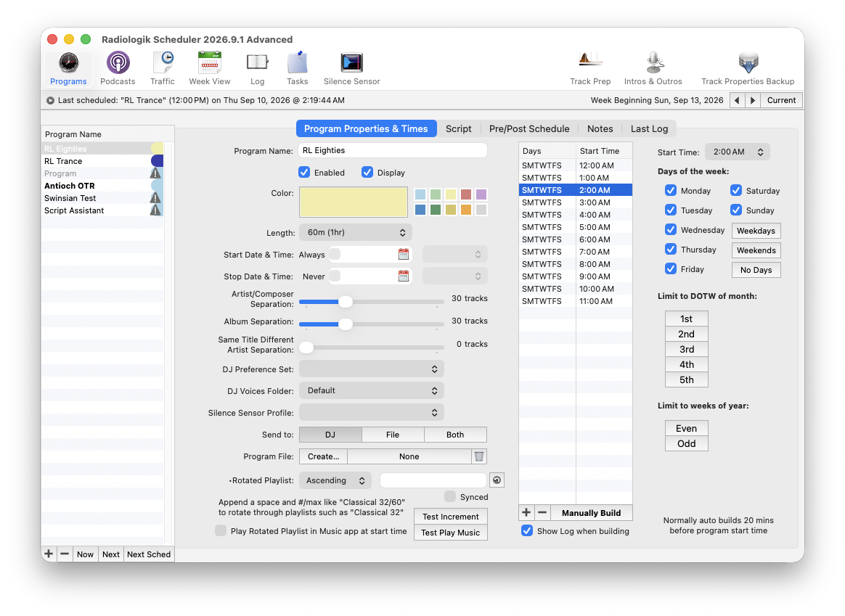The height and width of the screenshot is (616, 845).
Task: Click the Test Increment button
Action: (x=451, y=517)
